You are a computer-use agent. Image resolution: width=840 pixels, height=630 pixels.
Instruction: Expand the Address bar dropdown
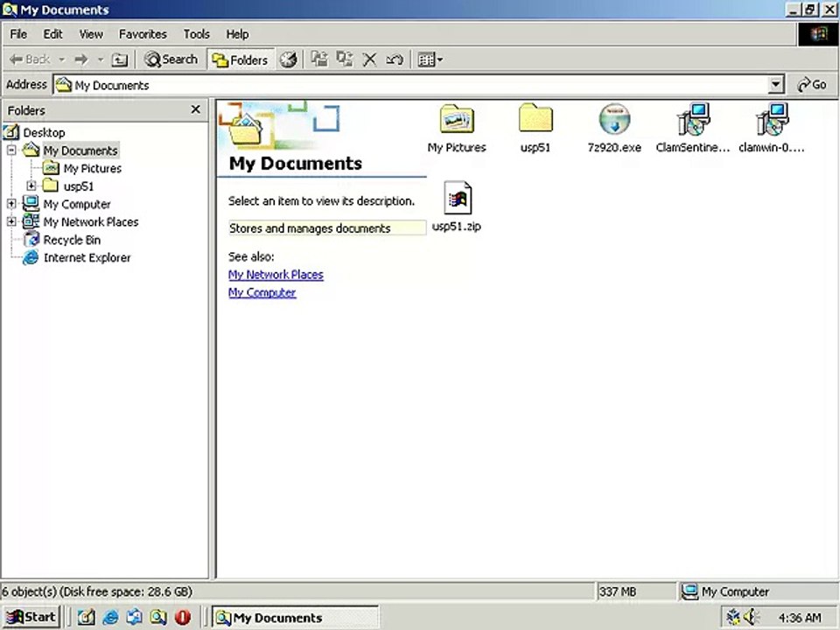click(x=776, y=85)
